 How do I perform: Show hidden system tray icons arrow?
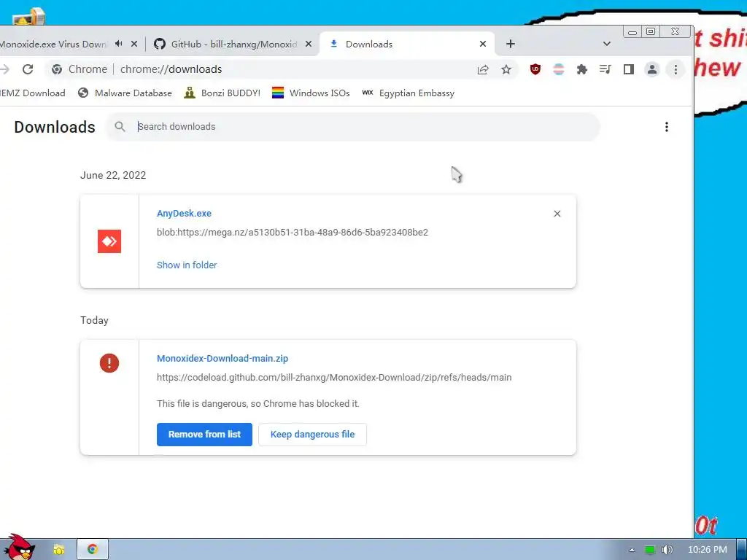click(x=632, y=550)
